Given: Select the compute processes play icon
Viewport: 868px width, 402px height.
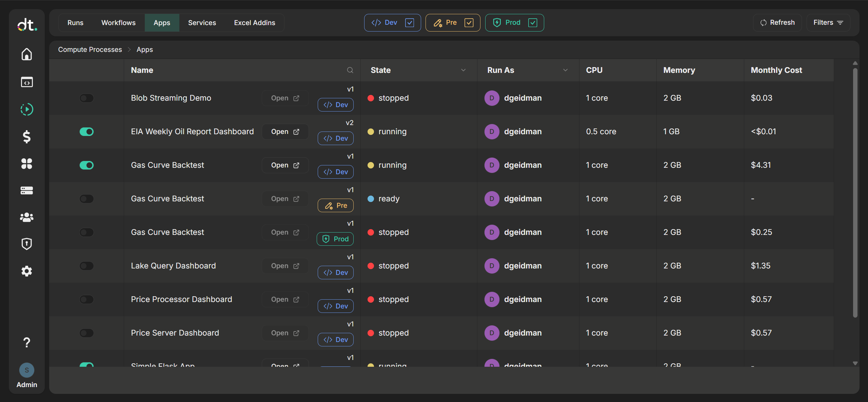Looking at the screenshot, I should tap(27, 109).
